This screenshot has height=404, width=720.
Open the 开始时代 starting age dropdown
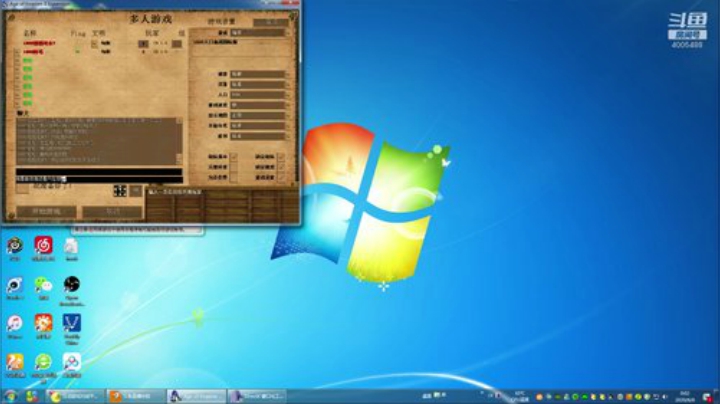[x=260, y=125]
